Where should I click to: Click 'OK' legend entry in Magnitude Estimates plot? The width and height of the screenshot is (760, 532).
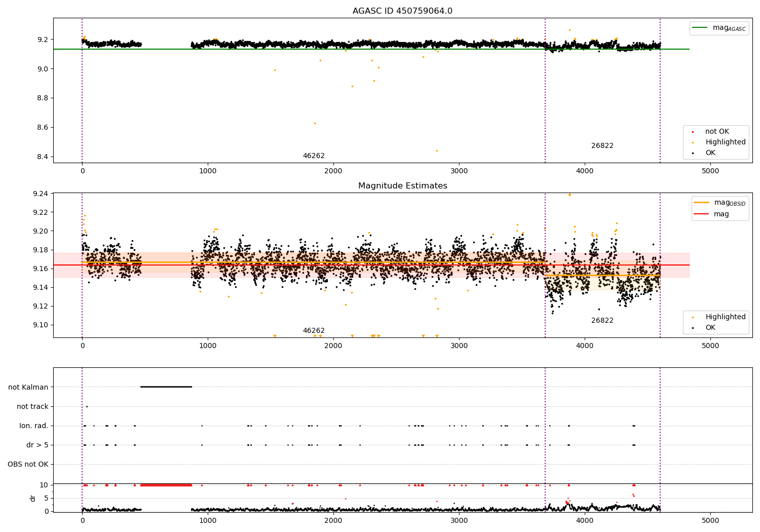(710, 328)
